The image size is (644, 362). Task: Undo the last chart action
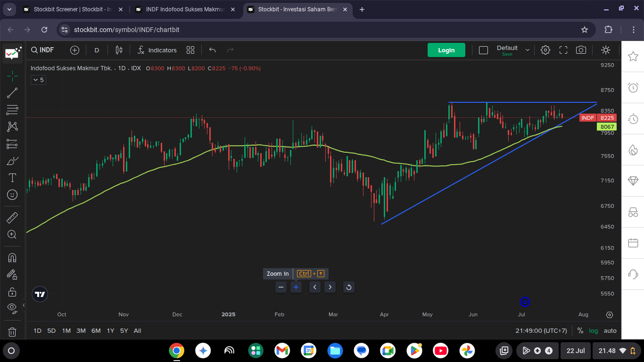(x=212, y=50)
